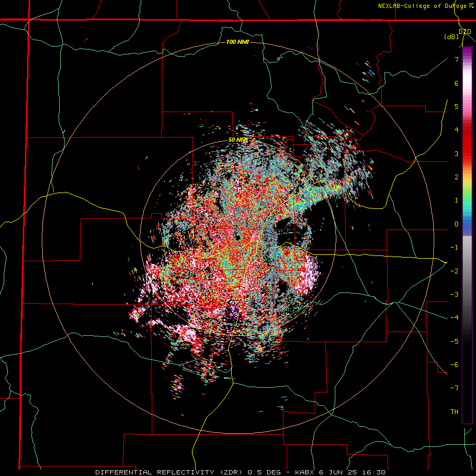Click the DZD legend title
476x476 pixels.
(464, 32)
